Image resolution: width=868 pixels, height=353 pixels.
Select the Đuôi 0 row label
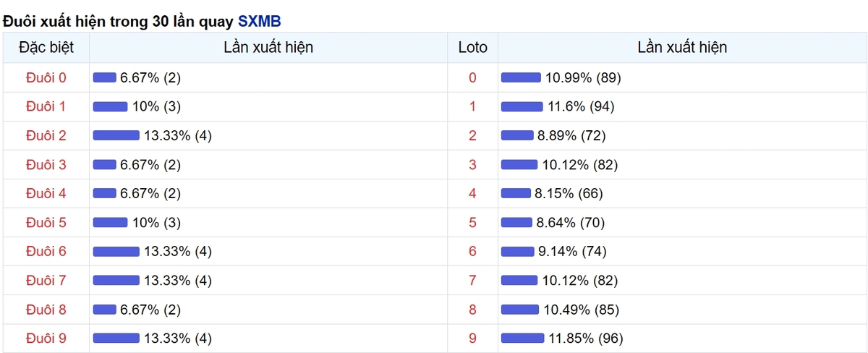coord(46,77)
